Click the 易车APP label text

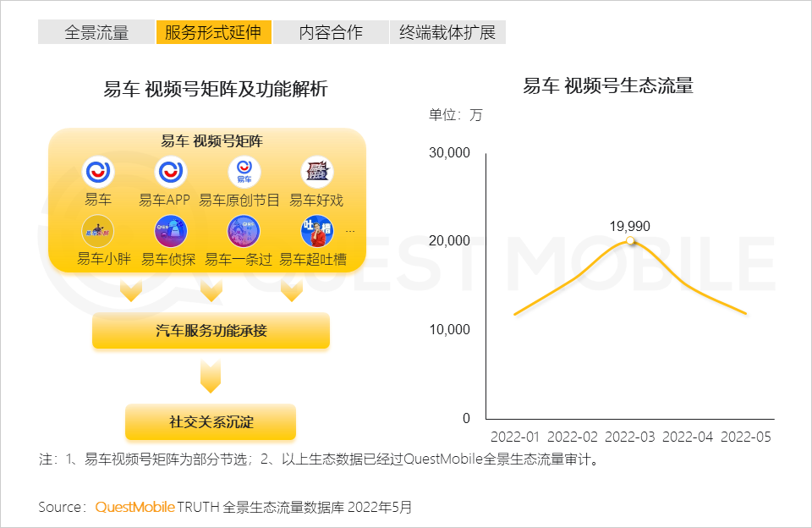coord(164,200)
